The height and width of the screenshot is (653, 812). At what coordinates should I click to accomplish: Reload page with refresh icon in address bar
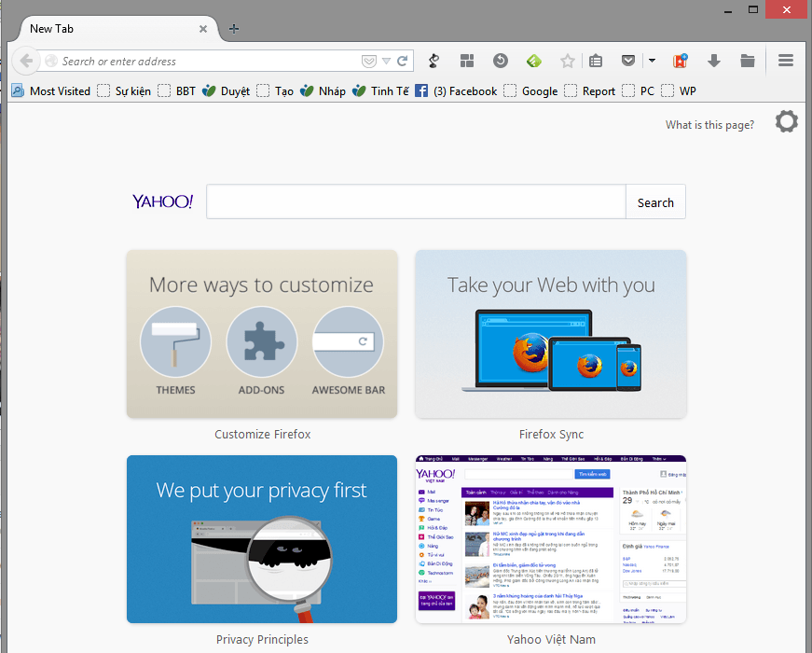[x=403, y=62]
